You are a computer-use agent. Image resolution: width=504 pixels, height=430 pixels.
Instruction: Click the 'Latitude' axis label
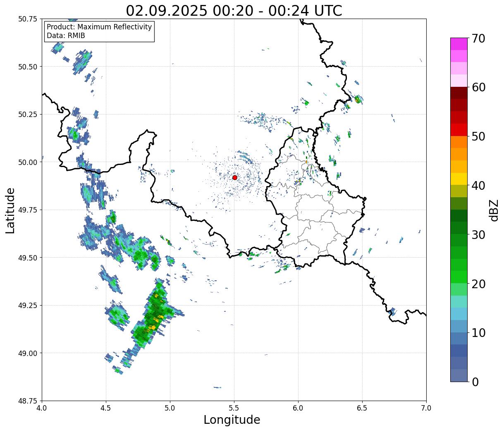(10, 210)
